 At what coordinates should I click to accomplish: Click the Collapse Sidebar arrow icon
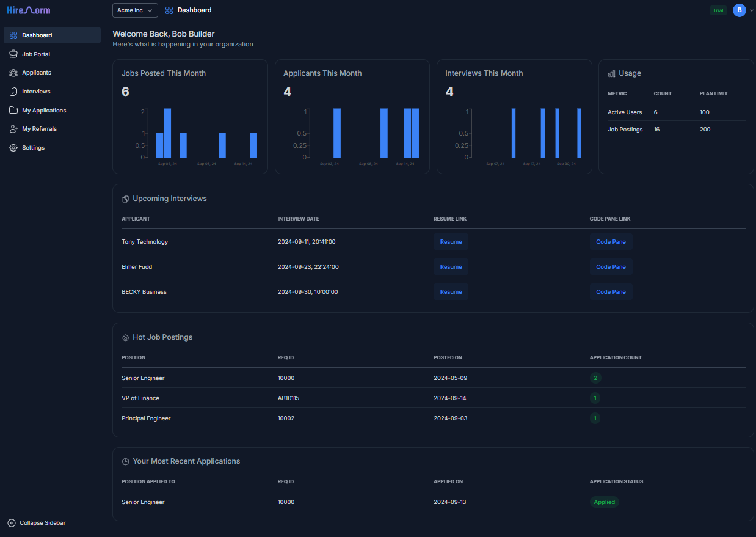[12, 523]
